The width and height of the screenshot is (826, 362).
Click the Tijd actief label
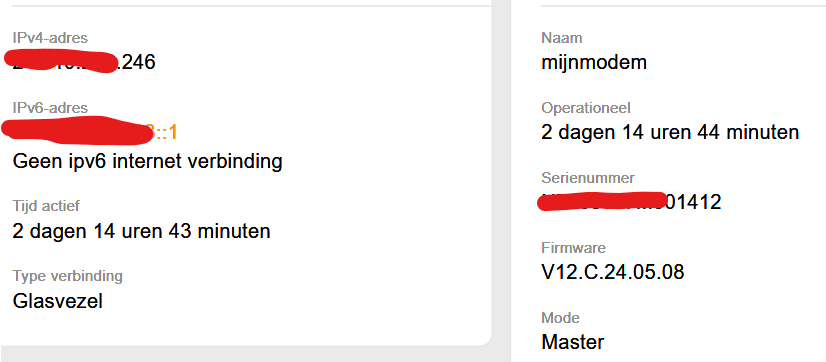tap(46, 206)
